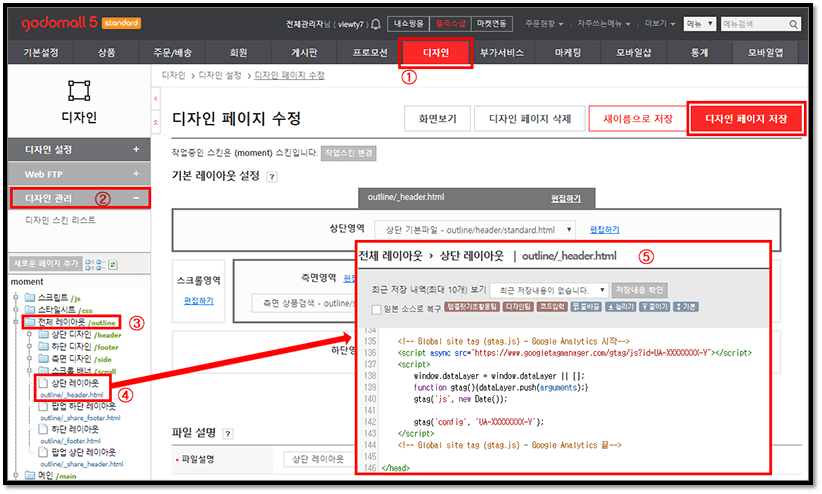Open the 주문/배송 top menu
This screenshot has width=822, height=494.
point(172,52)
